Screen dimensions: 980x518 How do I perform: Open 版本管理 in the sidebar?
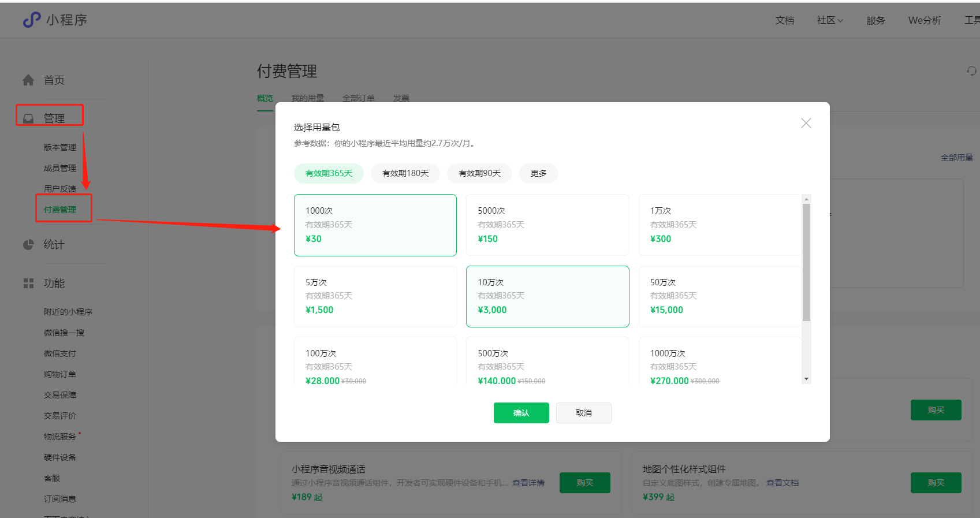(x=60, y=147)
